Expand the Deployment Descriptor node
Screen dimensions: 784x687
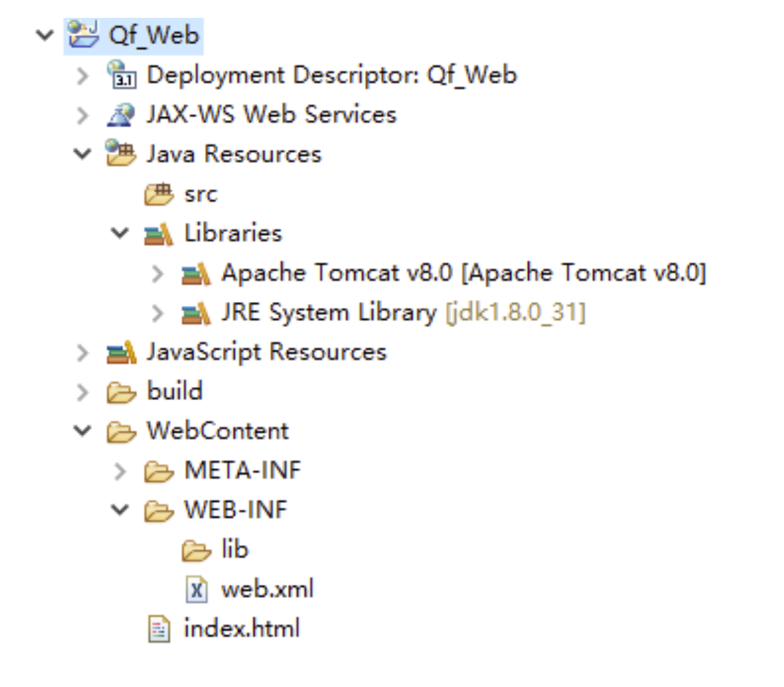coord(83,75)
